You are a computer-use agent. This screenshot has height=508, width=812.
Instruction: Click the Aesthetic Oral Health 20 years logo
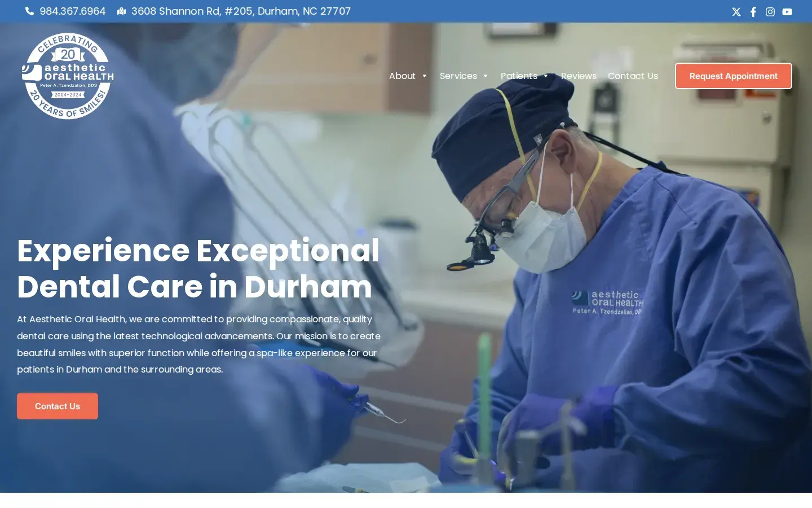click(x=68, y=76)
